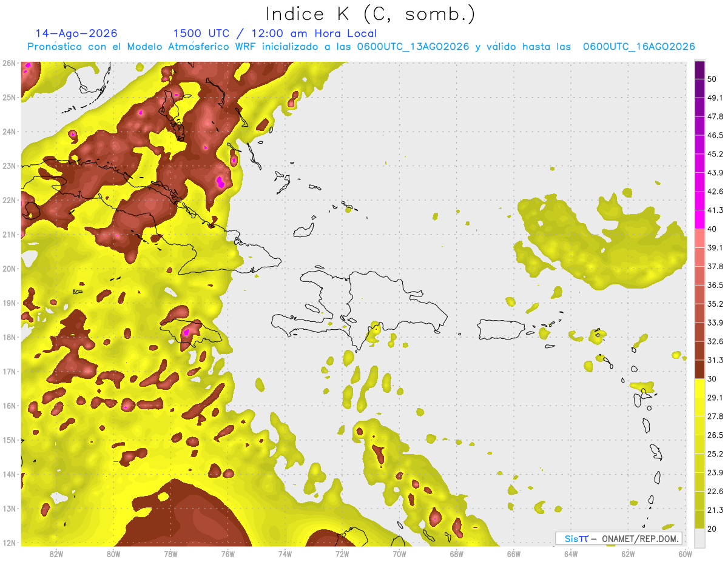Click the "78W" longitude label
728x562 pixels.
[170, 554]
